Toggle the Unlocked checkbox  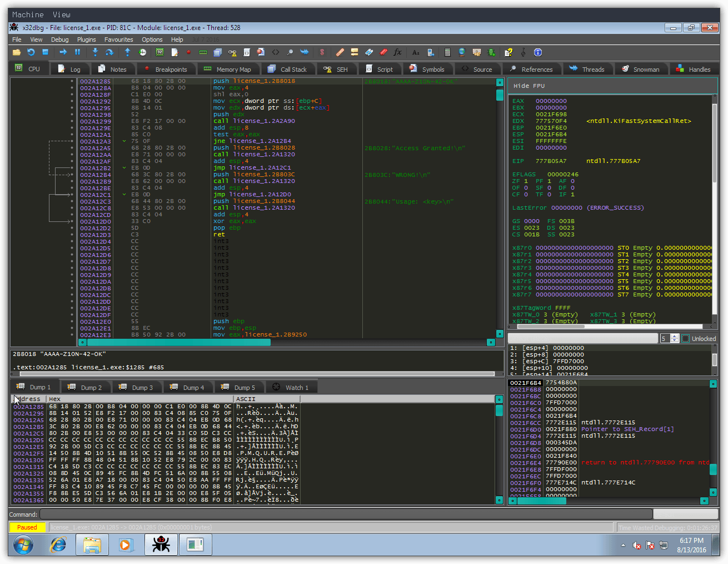click(685, 338)
